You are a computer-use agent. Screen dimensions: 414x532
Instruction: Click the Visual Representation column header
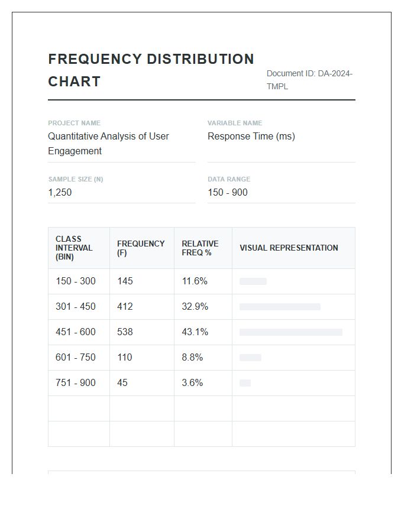289,248
